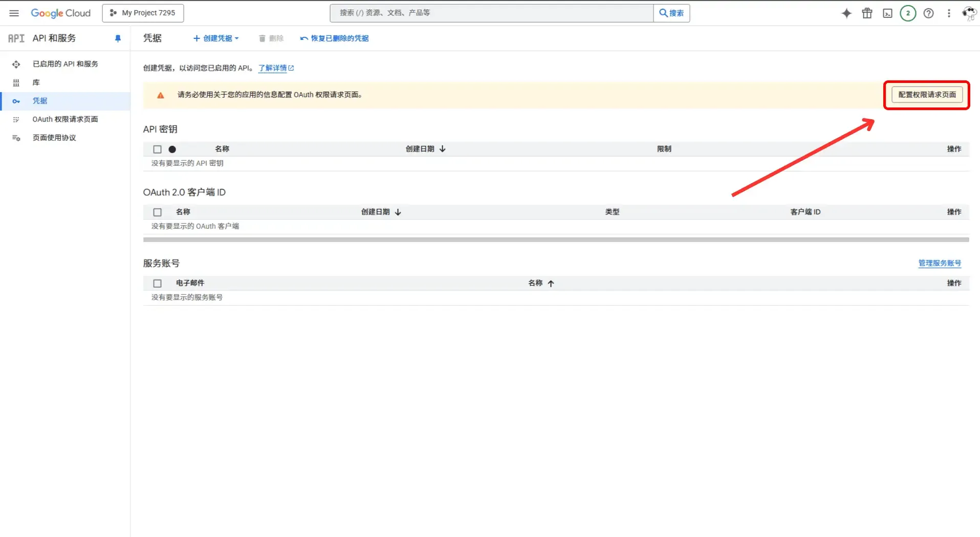Click the 没有要显示的 API 密钥 text

[x=187, y=163]
